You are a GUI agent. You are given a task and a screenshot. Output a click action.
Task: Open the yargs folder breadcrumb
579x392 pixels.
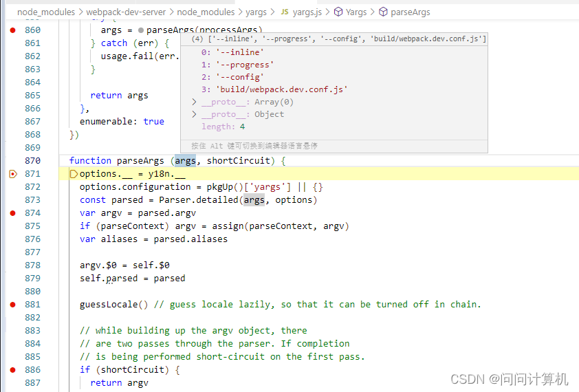click(x=256, y=12)
